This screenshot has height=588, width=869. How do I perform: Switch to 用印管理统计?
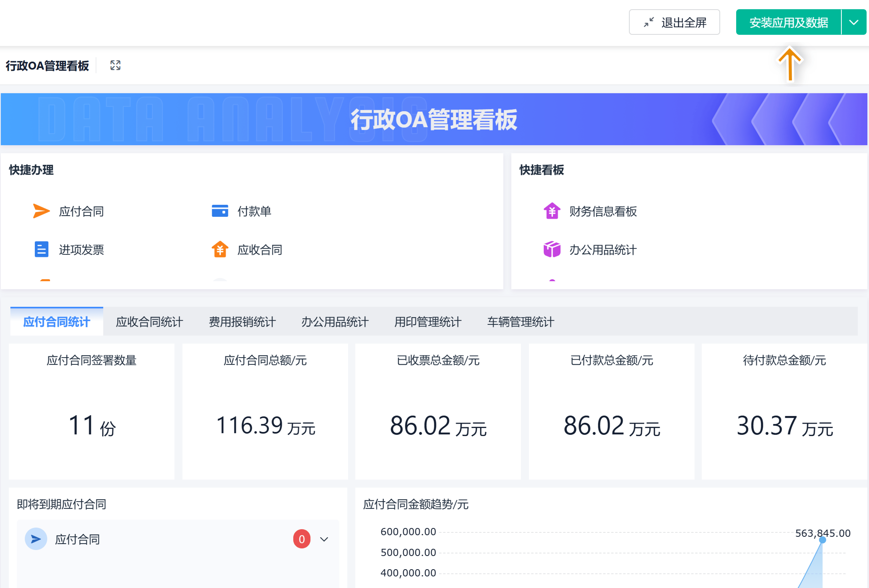pyautogui.click(x=428, y=321)
